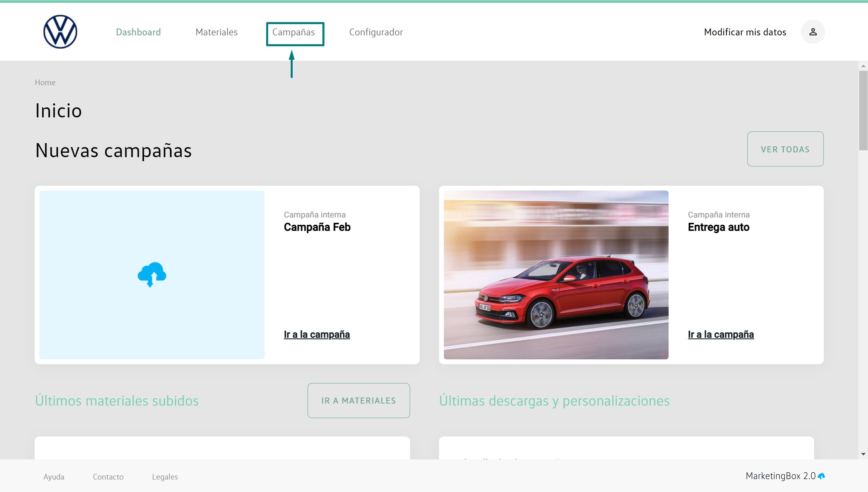Follow Entrega auto's Ir a la campaña link
This screenshot has width=868, height=492.
point(720,334)
